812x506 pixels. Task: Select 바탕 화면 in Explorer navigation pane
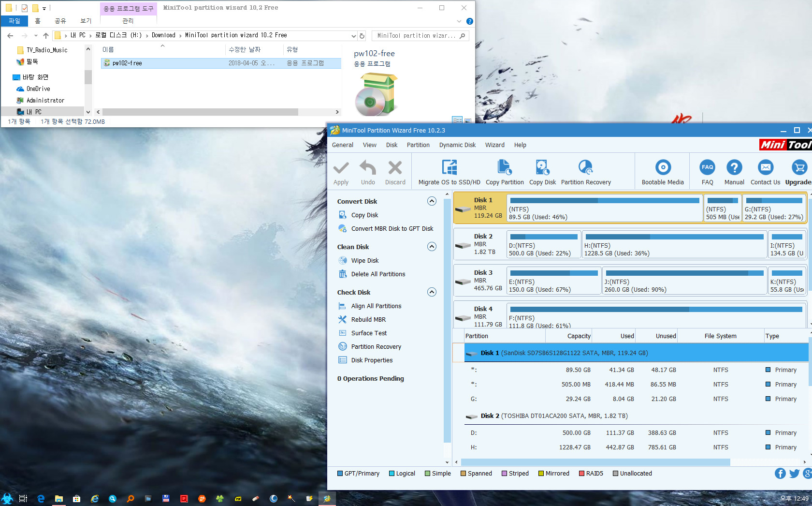(x=30, y=77)
